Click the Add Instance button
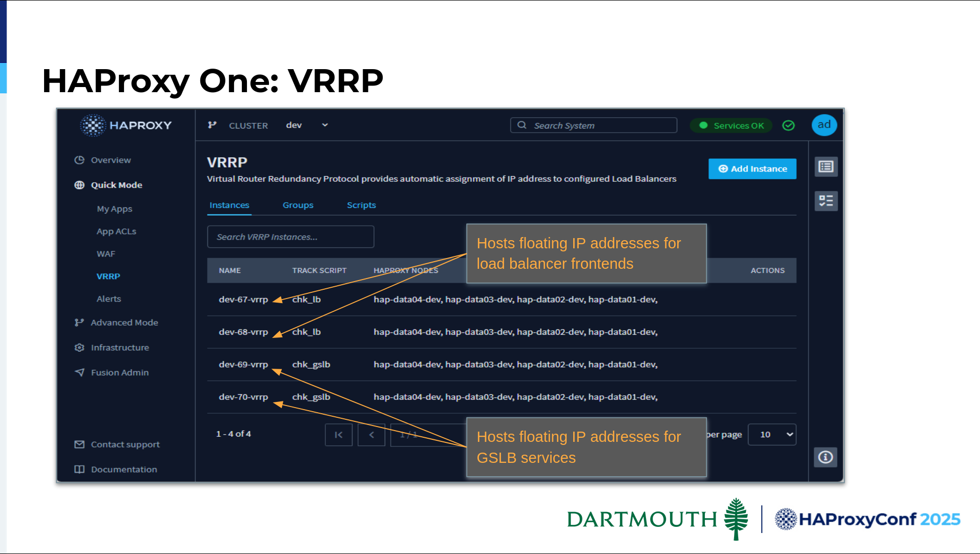Image resolution: width=980 pixels, height=554 pixels. (752, 169)
